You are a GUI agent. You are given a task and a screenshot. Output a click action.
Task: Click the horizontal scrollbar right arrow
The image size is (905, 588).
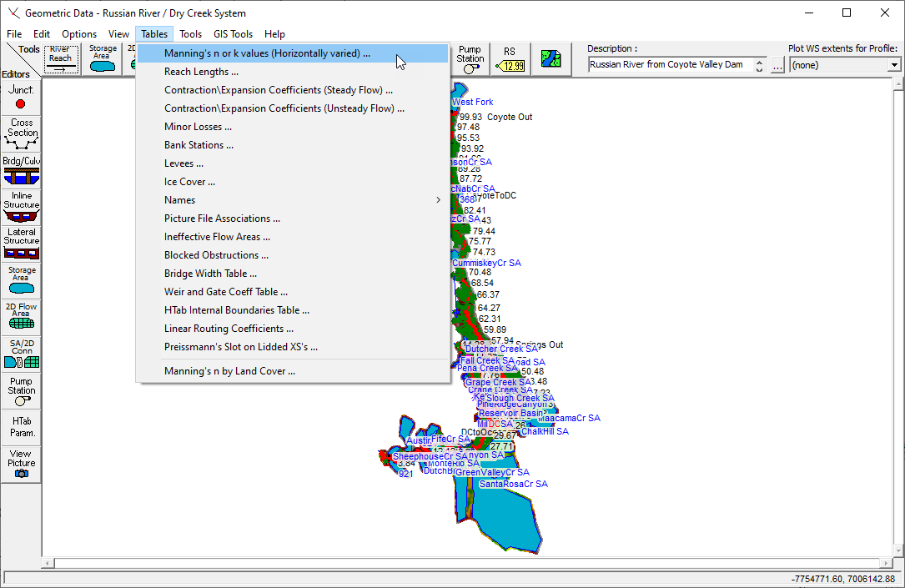point(886,563)
